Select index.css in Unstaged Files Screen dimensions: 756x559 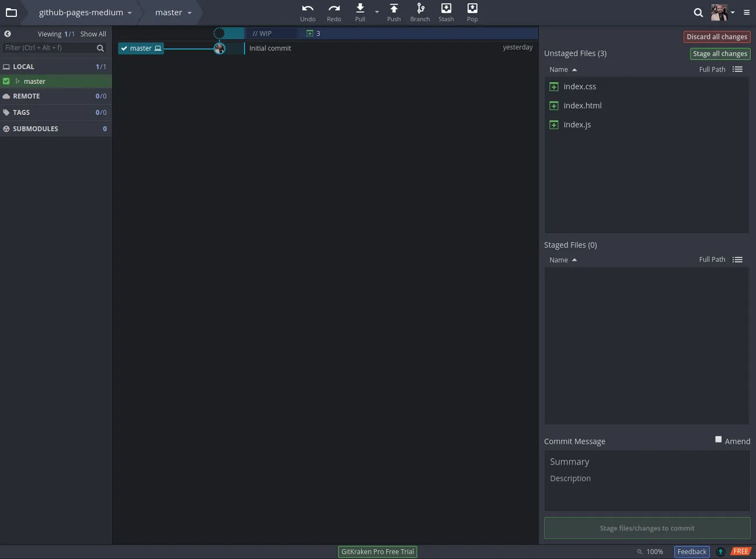pos(647,87)
